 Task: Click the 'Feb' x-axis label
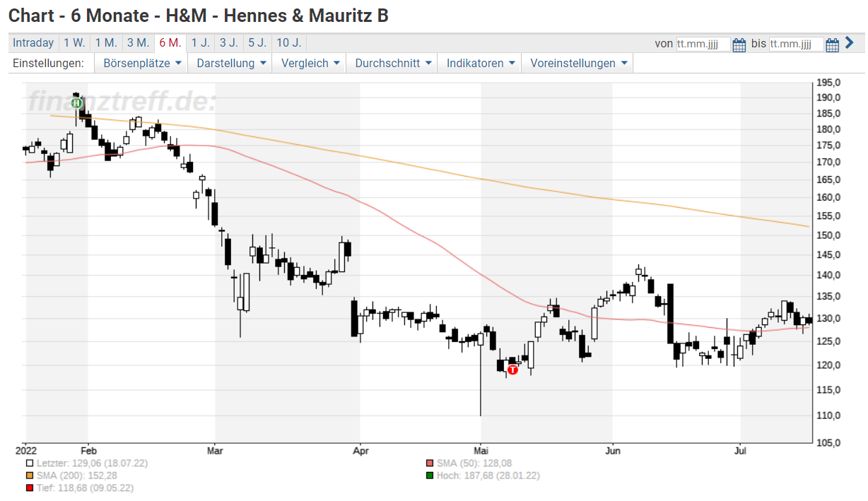[x=88, y=449]
